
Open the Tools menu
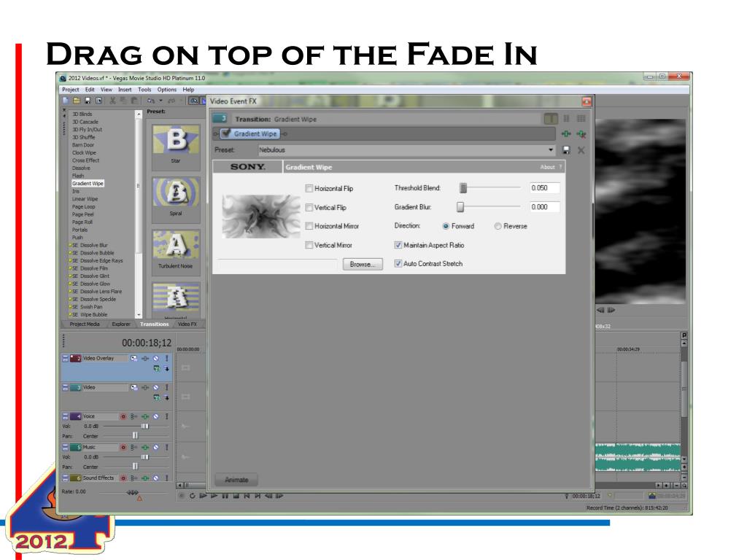click(144, 90)
